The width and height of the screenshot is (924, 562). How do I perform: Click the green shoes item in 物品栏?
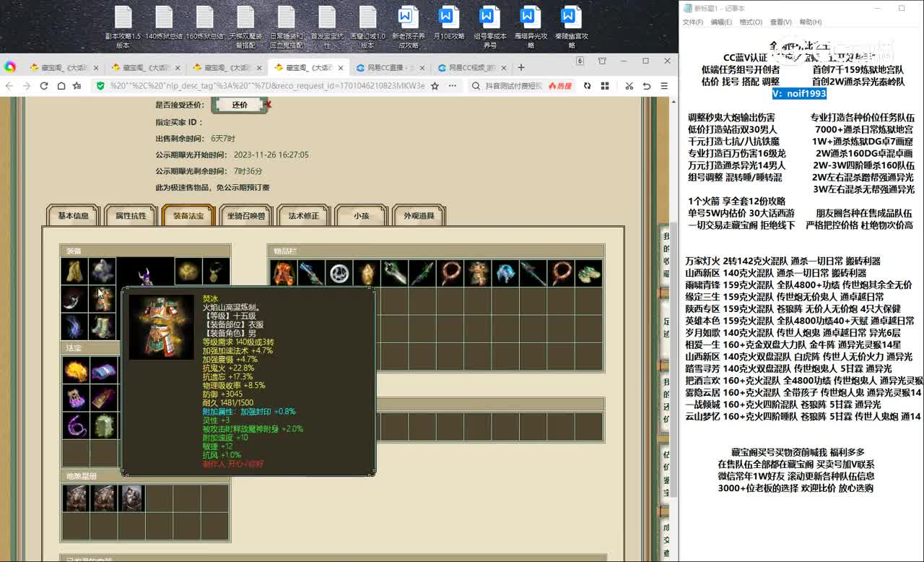[x=589, y=274]
